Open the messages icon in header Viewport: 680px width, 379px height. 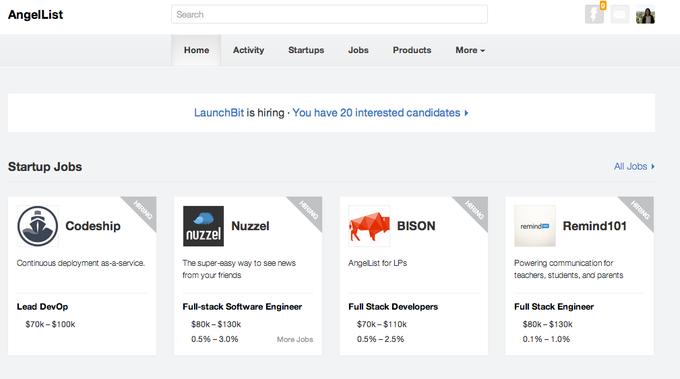620,14
